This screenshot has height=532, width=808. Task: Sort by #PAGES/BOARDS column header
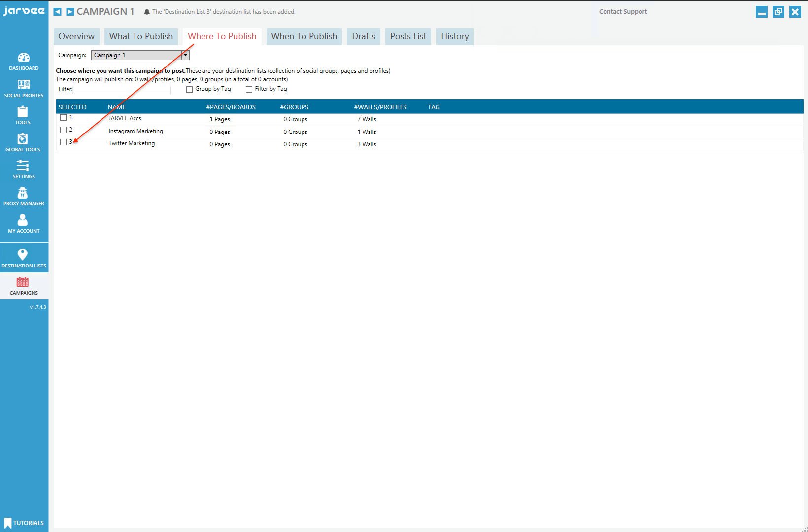[231, 107]
